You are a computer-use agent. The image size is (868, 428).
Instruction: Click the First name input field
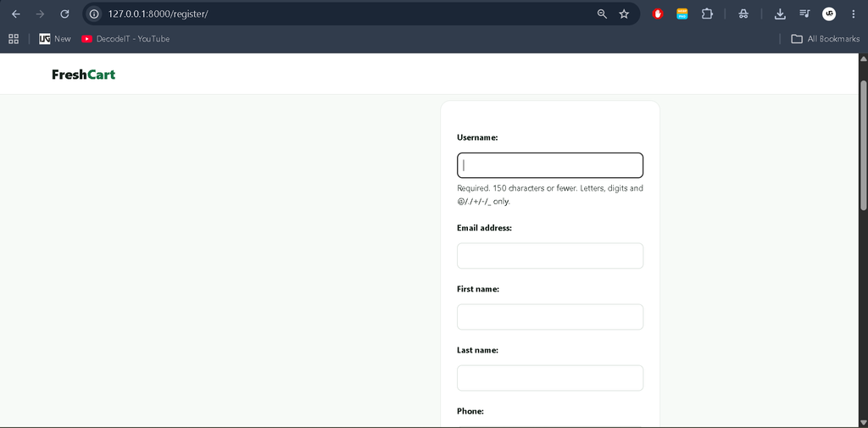click(x=549, y=317)
